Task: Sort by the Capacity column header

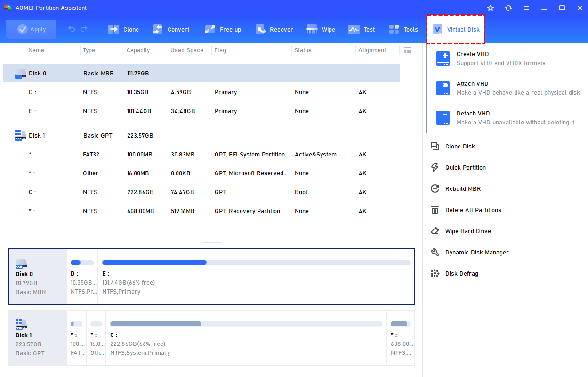Action: [138, 50]
